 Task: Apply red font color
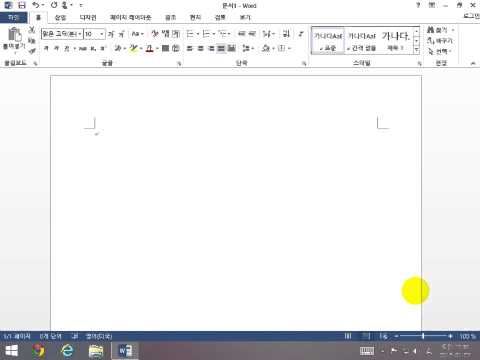[x=150, y=48]
